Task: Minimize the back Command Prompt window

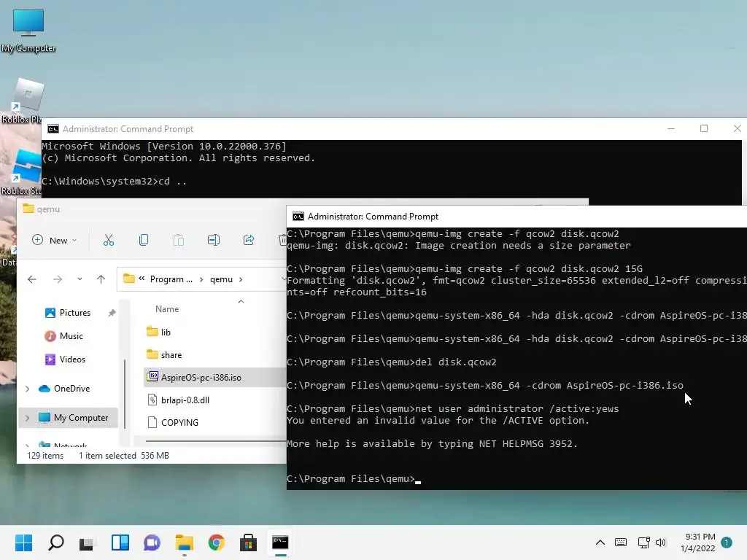Action: coord(671,128)
